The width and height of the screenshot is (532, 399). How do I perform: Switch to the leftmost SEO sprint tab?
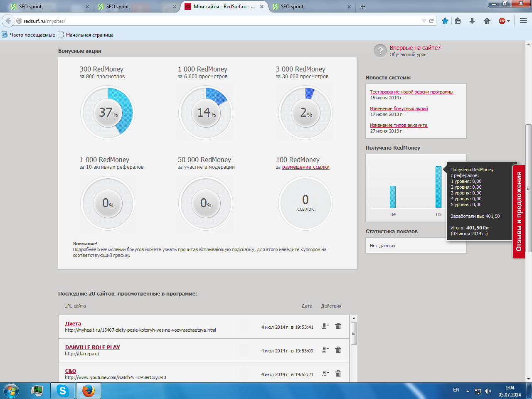49,7
